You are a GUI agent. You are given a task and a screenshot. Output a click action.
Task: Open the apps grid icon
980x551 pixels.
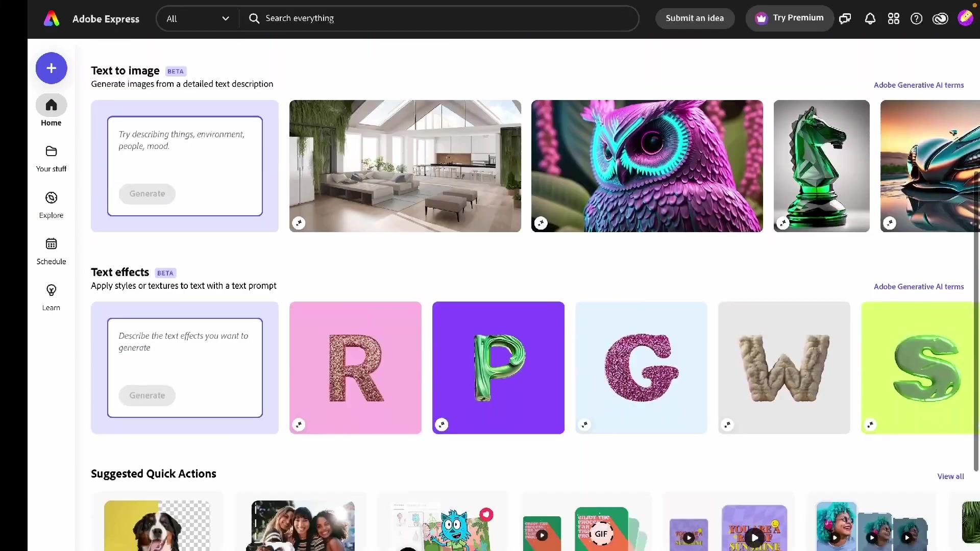coord(893,19)
